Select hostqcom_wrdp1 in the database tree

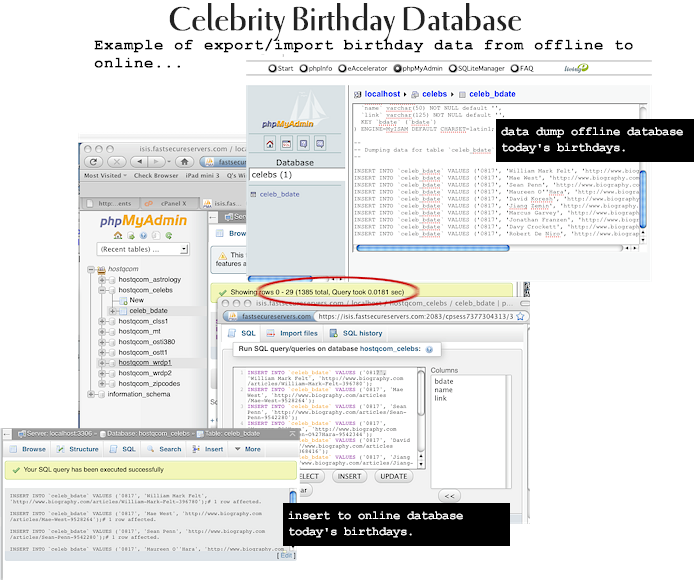tap(145, 363)
